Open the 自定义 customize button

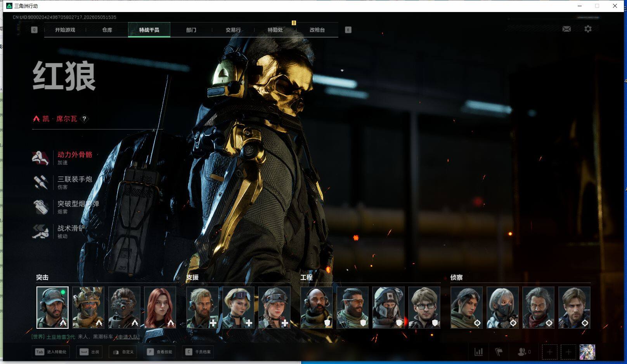coord(123,352)
